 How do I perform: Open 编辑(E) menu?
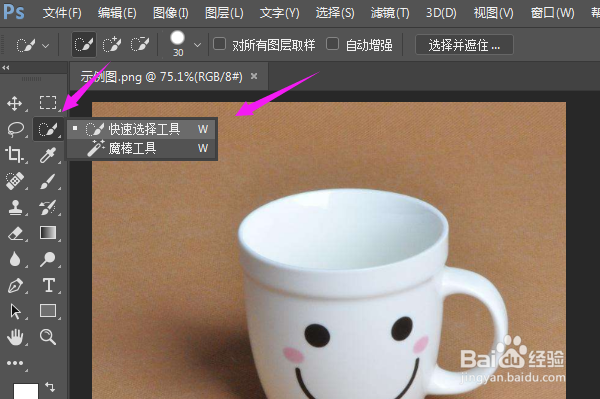[117, 13]
